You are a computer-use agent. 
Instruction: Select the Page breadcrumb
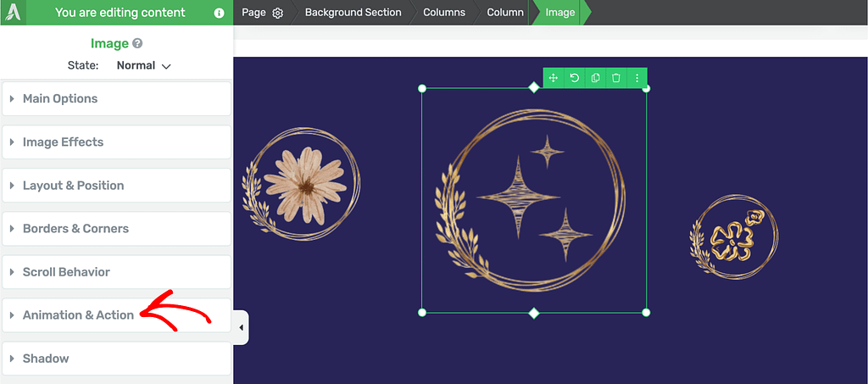253,12
